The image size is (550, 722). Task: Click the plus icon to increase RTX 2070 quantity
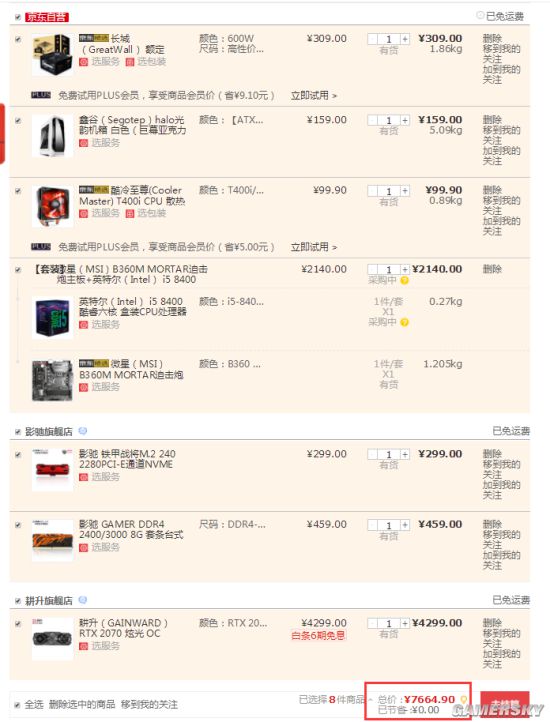(405, 623)
